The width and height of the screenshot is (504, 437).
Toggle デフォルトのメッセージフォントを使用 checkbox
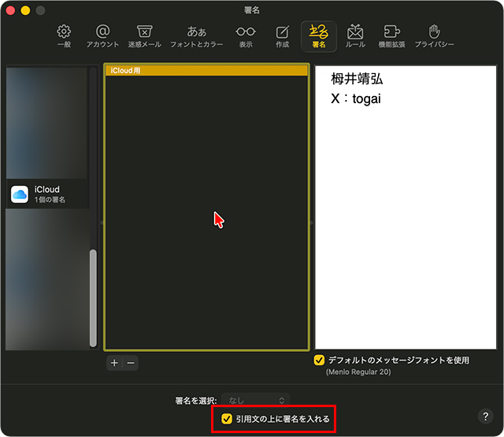319,360
